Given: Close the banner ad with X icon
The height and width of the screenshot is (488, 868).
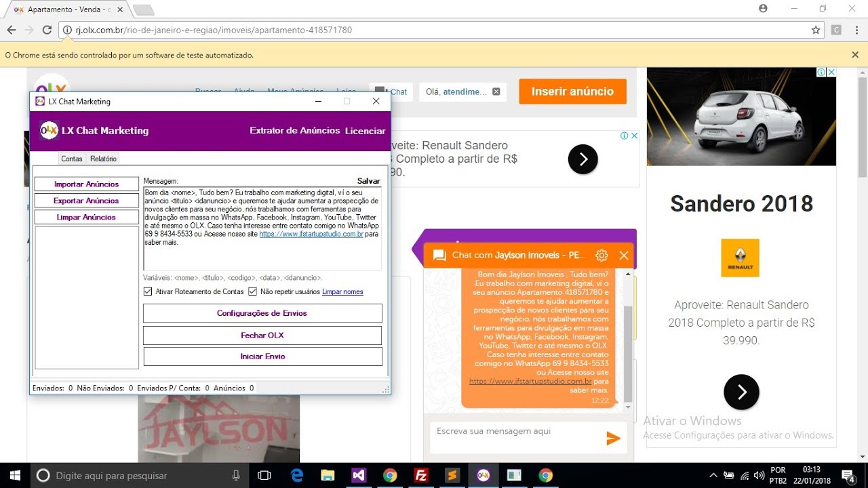Looking at the screenshot, I should [635, 136].
